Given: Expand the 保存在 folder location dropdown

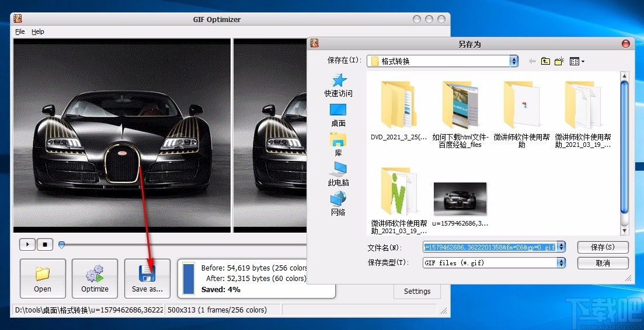Looking at the screenshot, I should tap(514, 61).
